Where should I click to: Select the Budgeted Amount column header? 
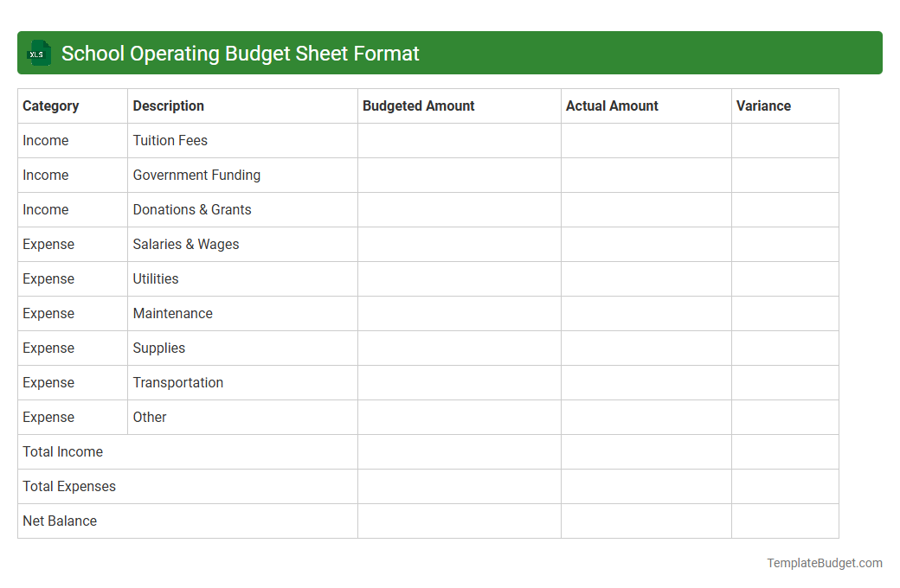418,105
